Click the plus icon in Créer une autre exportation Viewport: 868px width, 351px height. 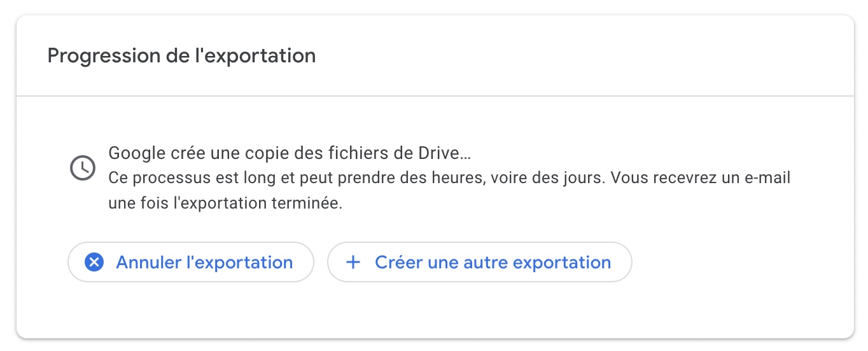353,262
